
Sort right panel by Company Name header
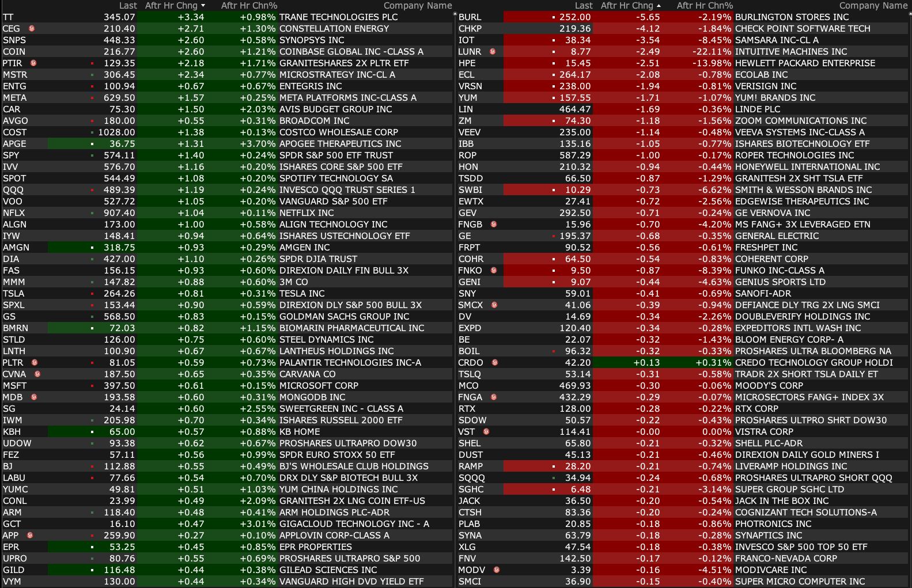coord(873,6)
